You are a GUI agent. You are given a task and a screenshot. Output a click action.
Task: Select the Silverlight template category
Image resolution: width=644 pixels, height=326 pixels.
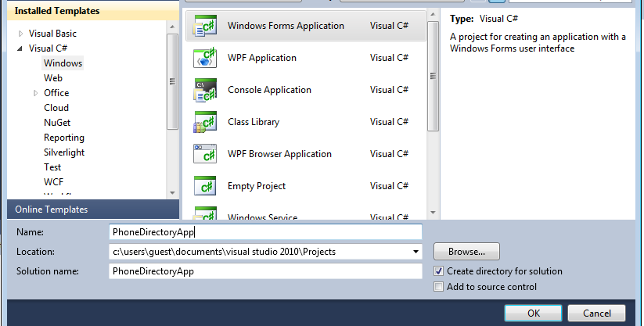64,152
